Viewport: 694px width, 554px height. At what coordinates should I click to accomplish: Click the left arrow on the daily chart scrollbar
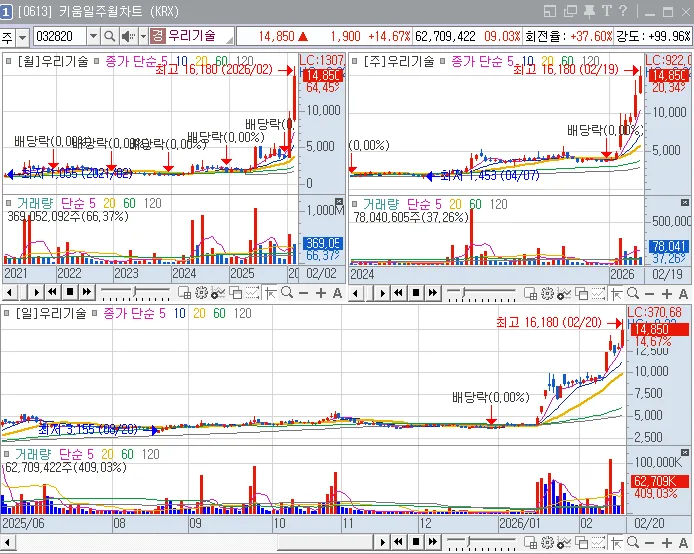(x=7, y=542)
